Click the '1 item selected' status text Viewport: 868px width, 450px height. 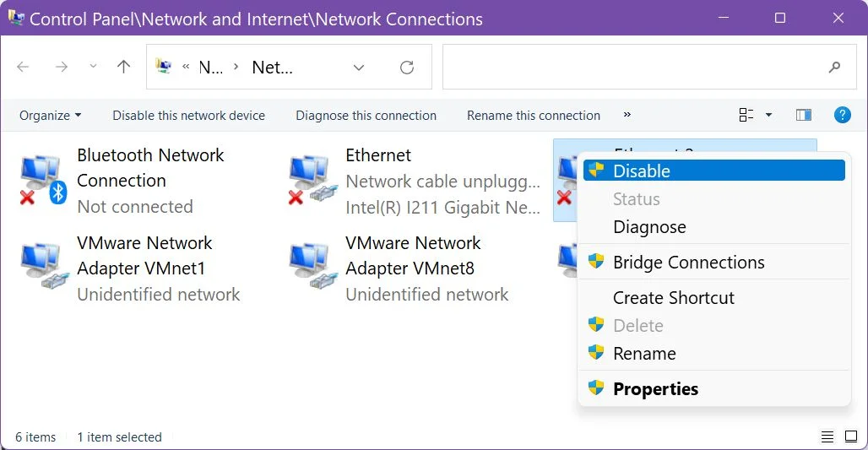[120, 437]
